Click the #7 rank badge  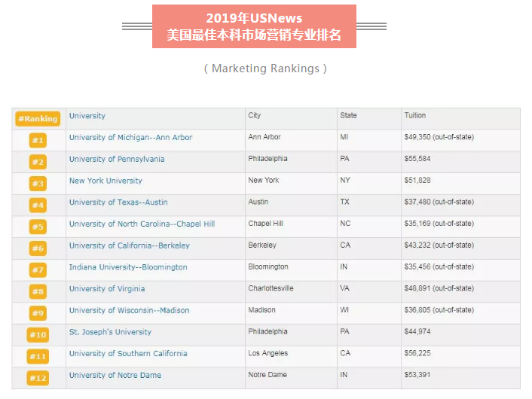click(x=38, y=270)
